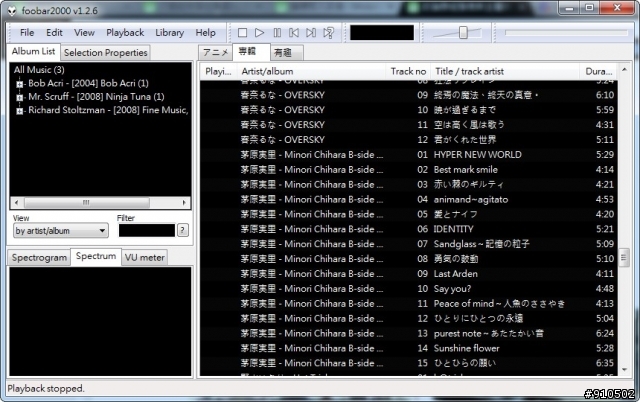Open the View menu
Viewport: 640px width, 402px height.
point(84,33)
